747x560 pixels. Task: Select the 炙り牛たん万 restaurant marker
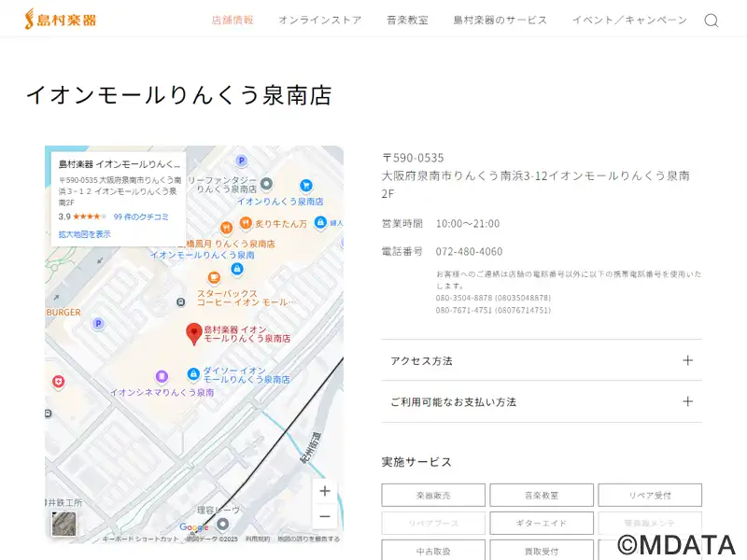[x=246, y=222]
